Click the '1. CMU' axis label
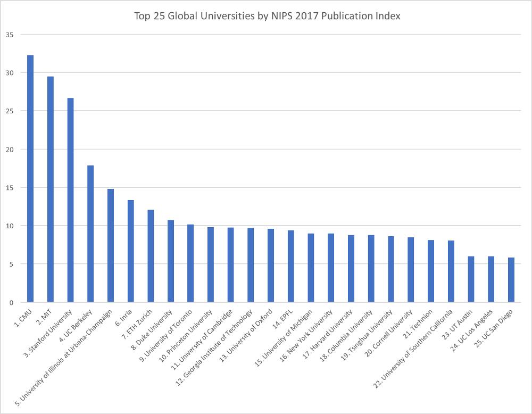Viewport: 532px width, 414px height. point(24,318)
